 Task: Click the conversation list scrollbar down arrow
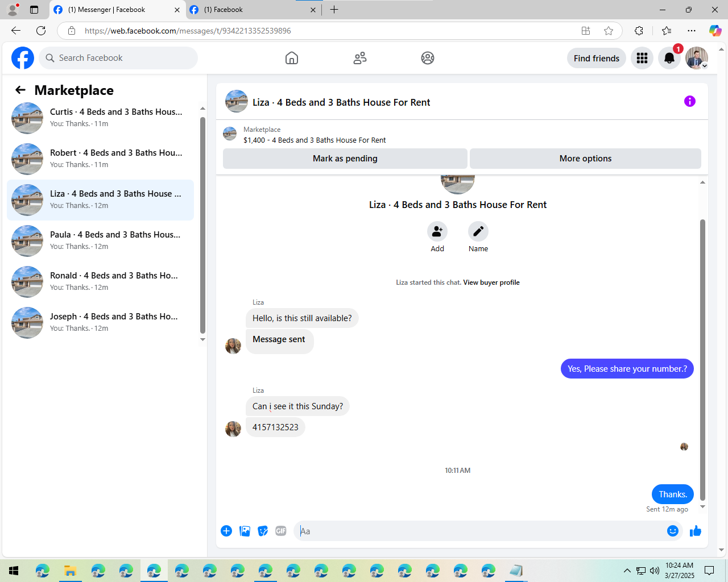point(202,340)
